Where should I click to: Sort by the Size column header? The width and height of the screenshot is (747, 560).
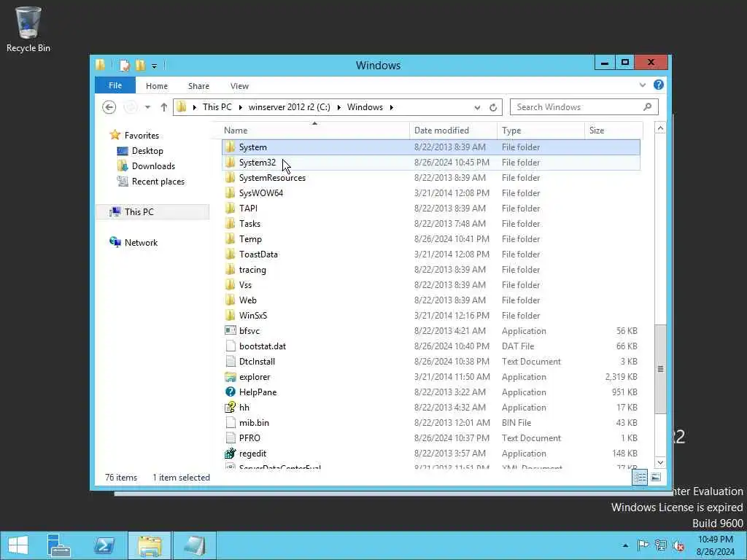click(613, 131)
